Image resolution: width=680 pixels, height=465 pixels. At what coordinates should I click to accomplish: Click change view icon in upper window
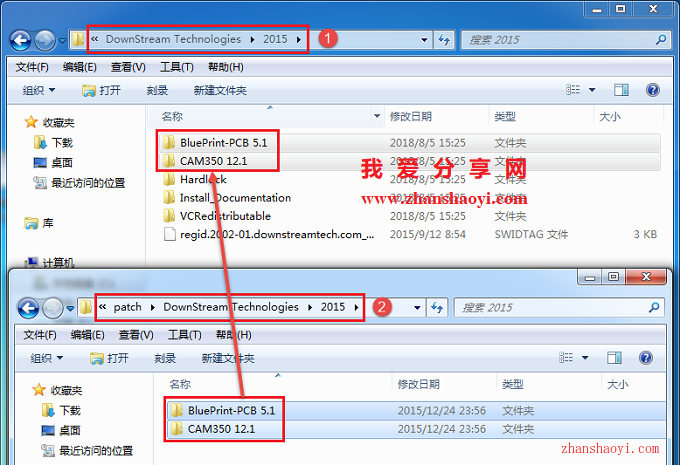click(573, 90)
